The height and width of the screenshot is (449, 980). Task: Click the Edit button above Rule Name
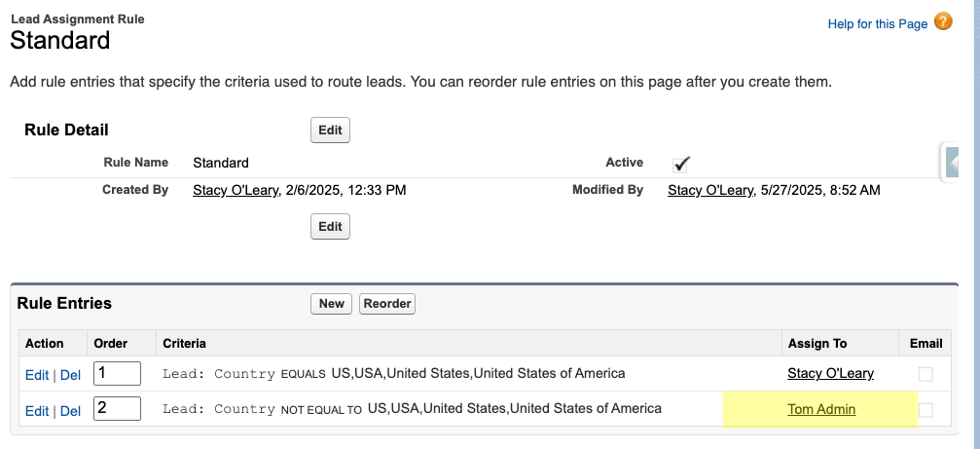click(x=330, y=130)
